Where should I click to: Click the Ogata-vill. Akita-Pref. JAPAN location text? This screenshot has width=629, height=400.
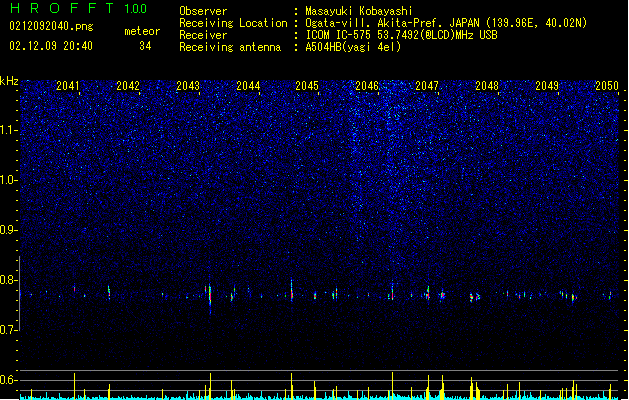(446, 23)
